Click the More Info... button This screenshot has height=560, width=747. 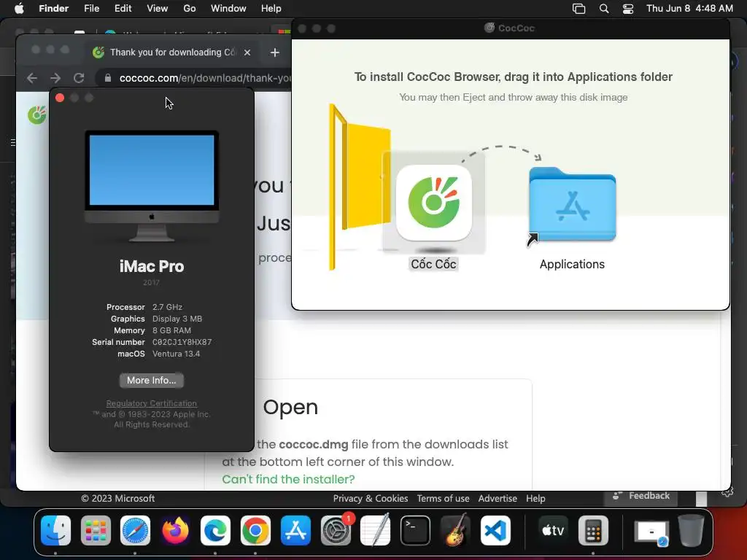[x=152, y=380]
